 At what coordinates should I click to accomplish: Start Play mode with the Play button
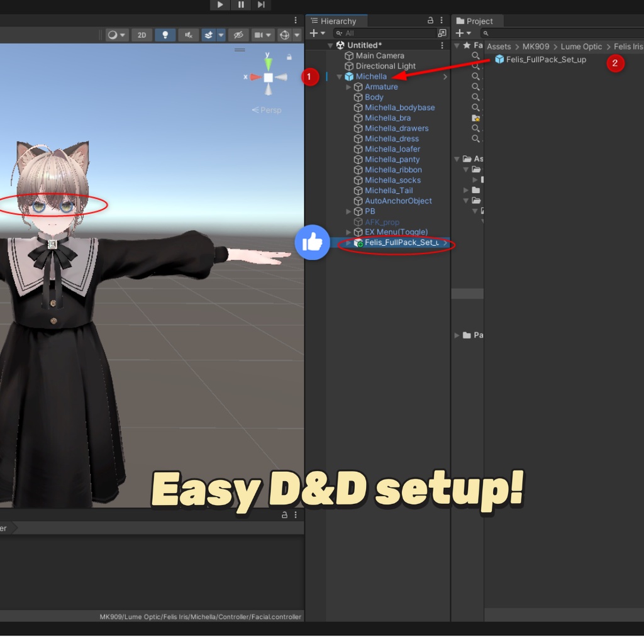pyautogui.click(x=220, y=4)
